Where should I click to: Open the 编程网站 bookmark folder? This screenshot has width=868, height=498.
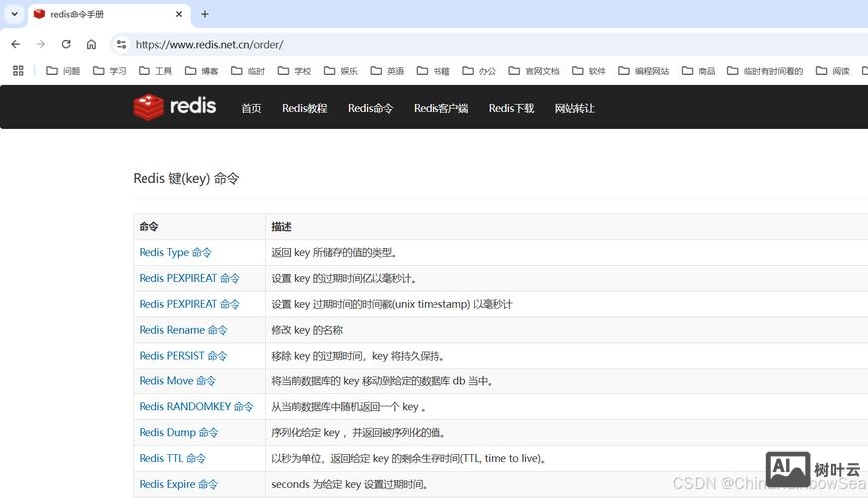pyautogui.click(x=644, y=71)
